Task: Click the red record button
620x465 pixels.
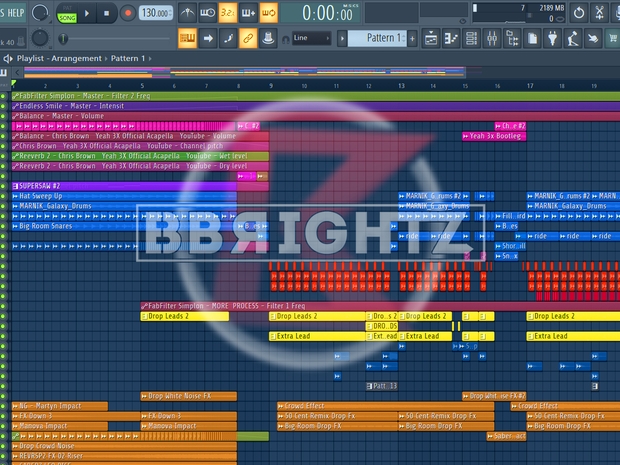Action: click(x=128, y=13)
